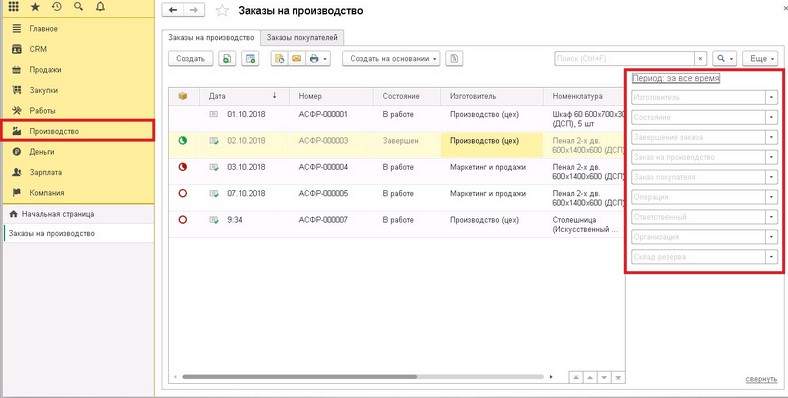Click the printer icon in toolbar
788x398 pixels.
[x=318, y=59]
